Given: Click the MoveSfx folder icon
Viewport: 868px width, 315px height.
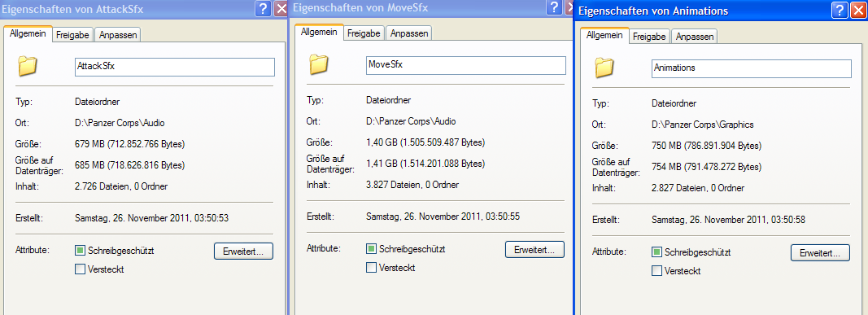Looking at the screenshot, I should (318, 64).
